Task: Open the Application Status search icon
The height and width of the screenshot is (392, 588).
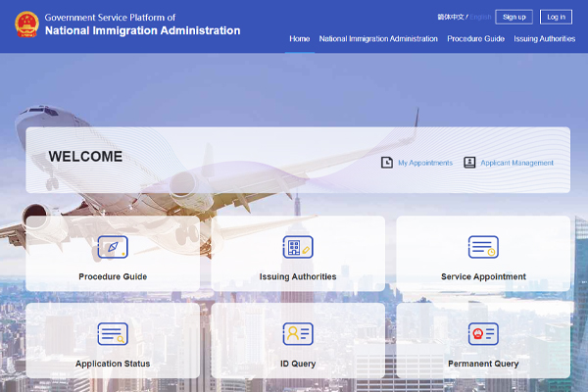Action: tap(113, 334)
